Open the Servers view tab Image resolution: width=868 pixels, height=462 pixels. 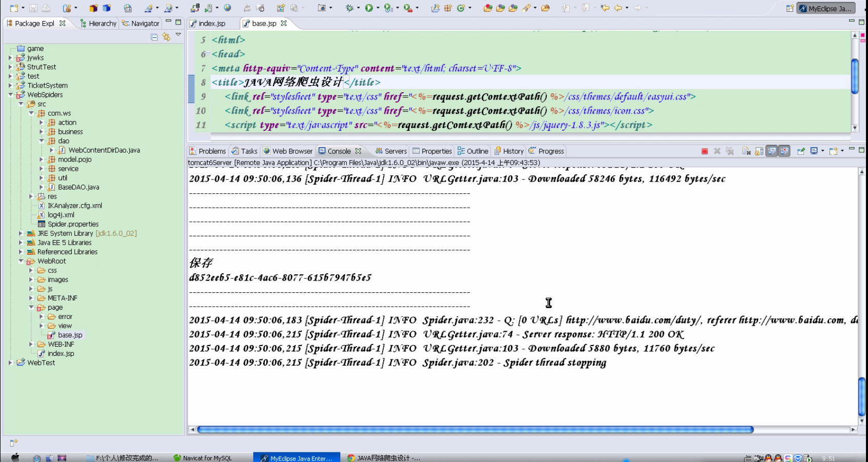pos(391,151)
